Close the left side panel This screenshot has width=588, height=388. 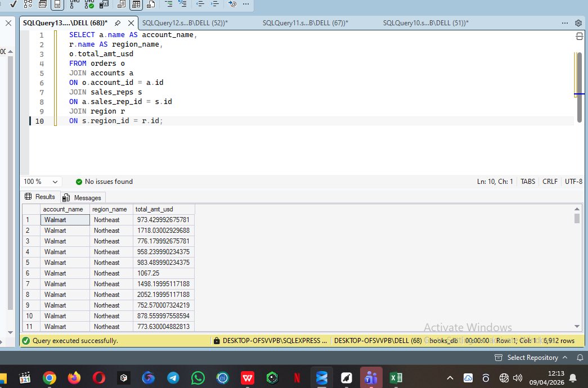[x=8, y=23]
